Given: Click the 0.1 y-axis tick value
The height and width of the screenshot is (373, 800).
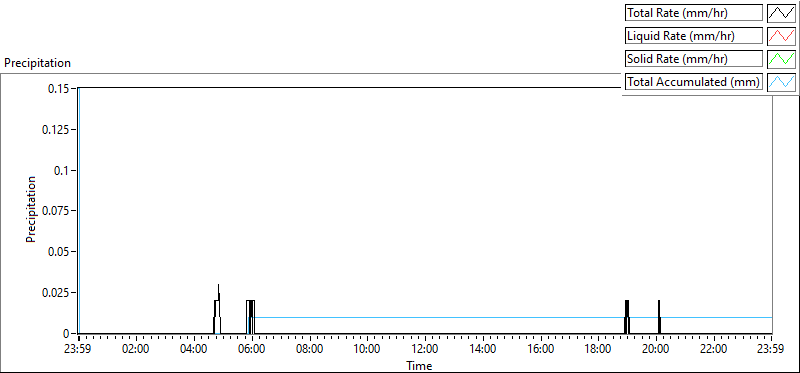Looking at the screenshot, I should pos(61,170).
